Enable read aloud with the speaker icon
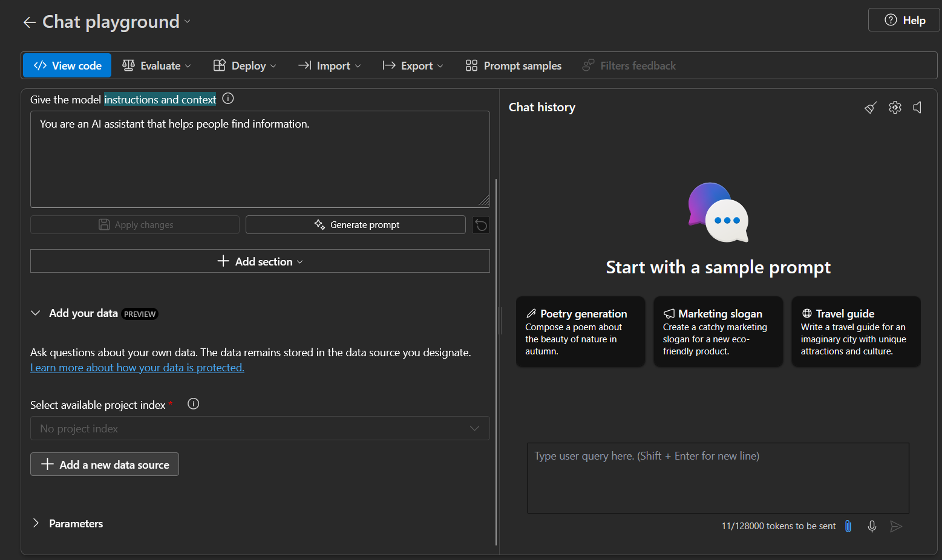Viewport: 942px width, 560px height. pos(917,107)
